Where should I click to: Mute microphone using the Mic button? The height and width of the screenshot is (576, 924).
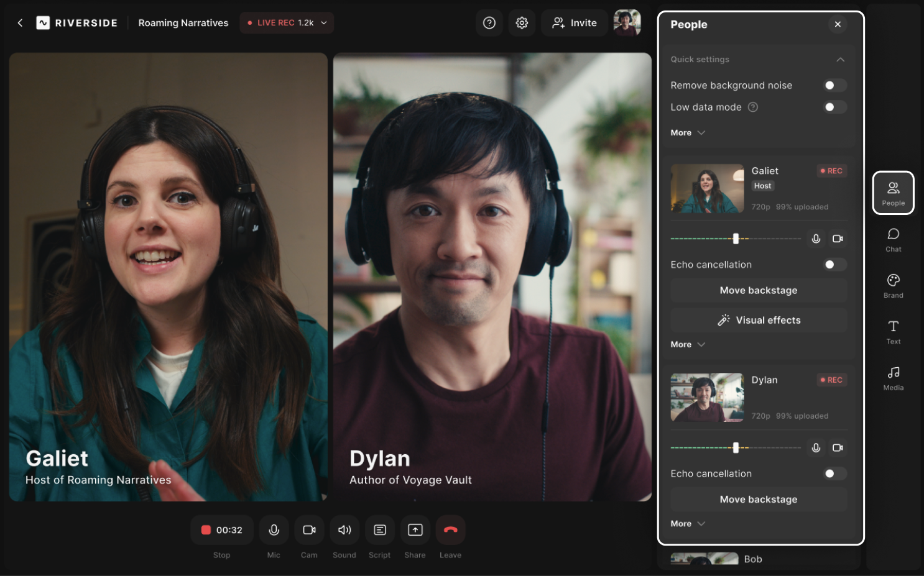(274, 530)
